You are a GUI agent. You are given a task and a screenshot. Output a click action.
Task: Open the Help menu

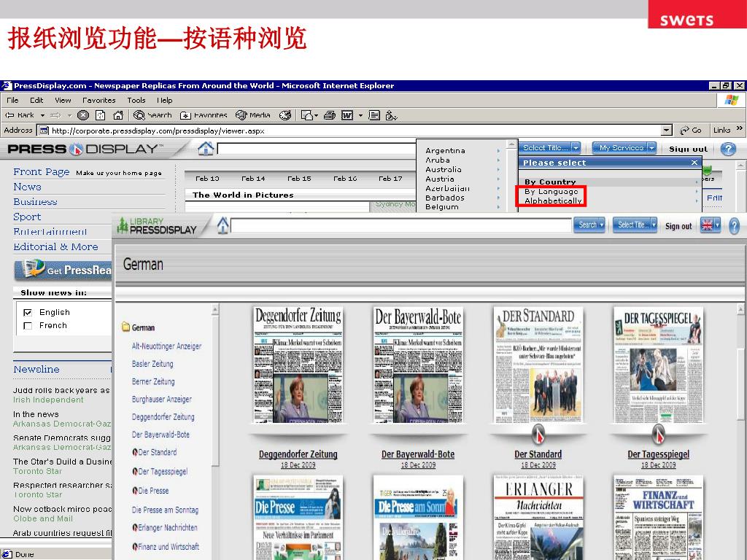tap(165, 100)
